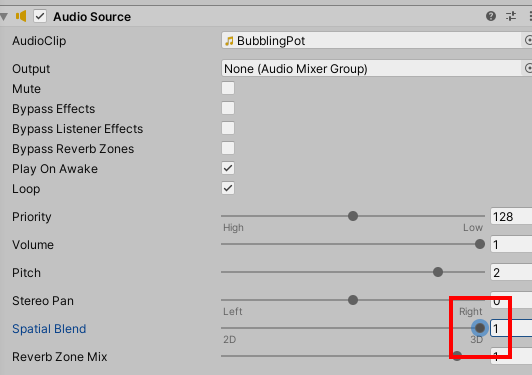Click the Stereo Pan slider handle
532x375 pixels.
tap(353, 300)
